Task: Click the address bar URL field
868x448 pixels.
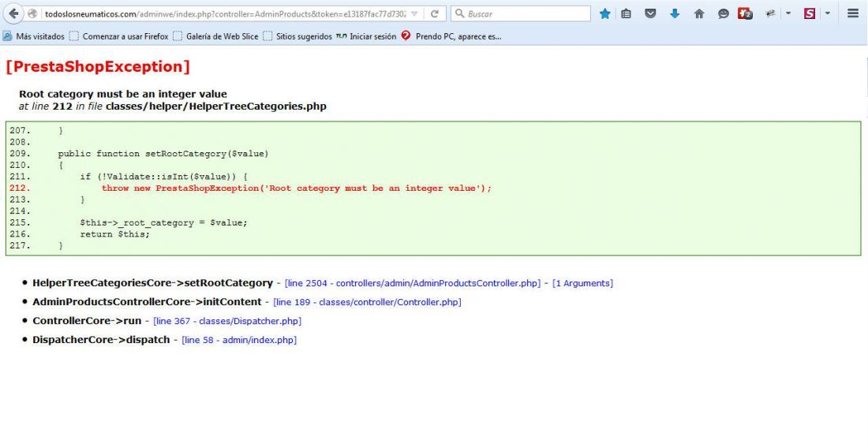Action: (226, 14)
